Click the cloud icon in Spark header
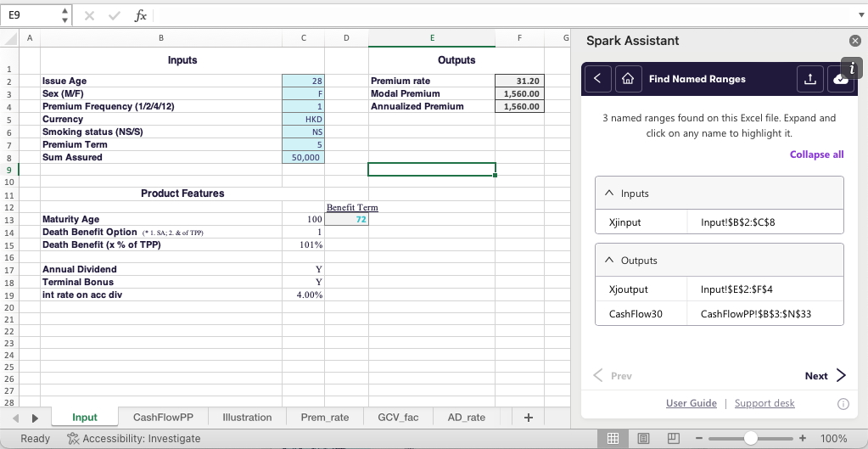 840,79
